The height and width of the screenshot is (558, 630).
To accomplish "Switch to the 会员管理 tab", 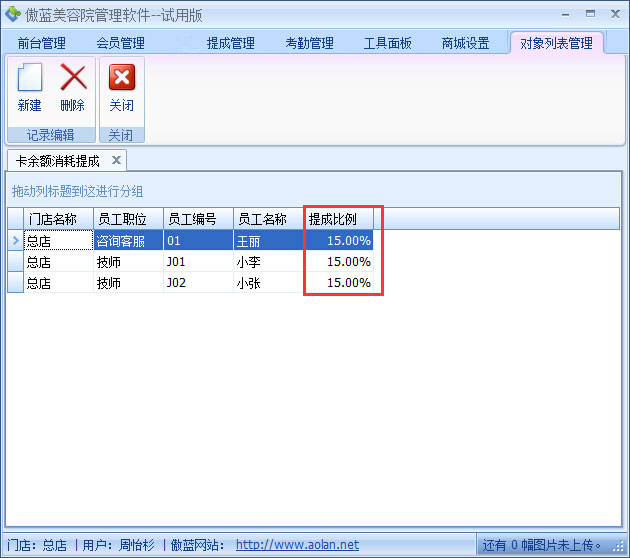I will tap(120, 43).
